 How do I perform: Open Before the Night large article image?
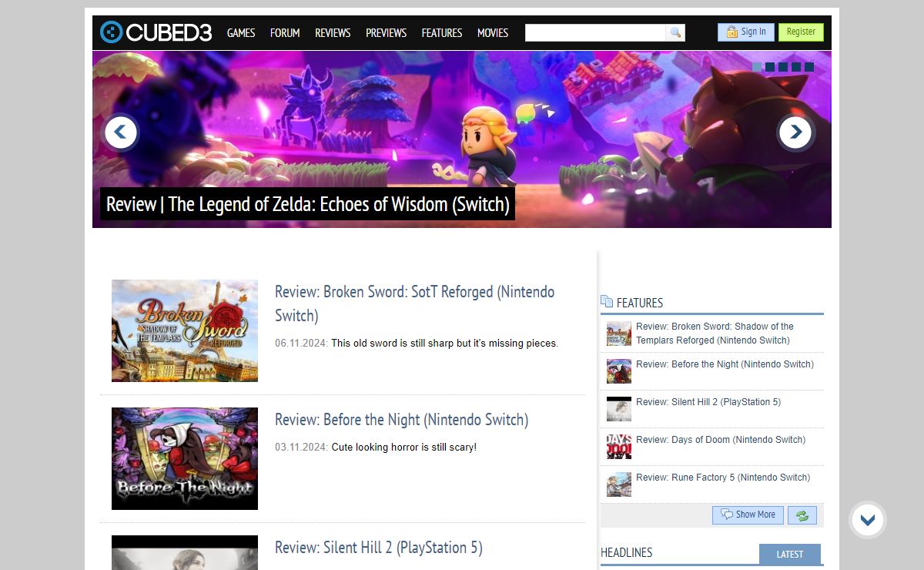click(185, 458)
